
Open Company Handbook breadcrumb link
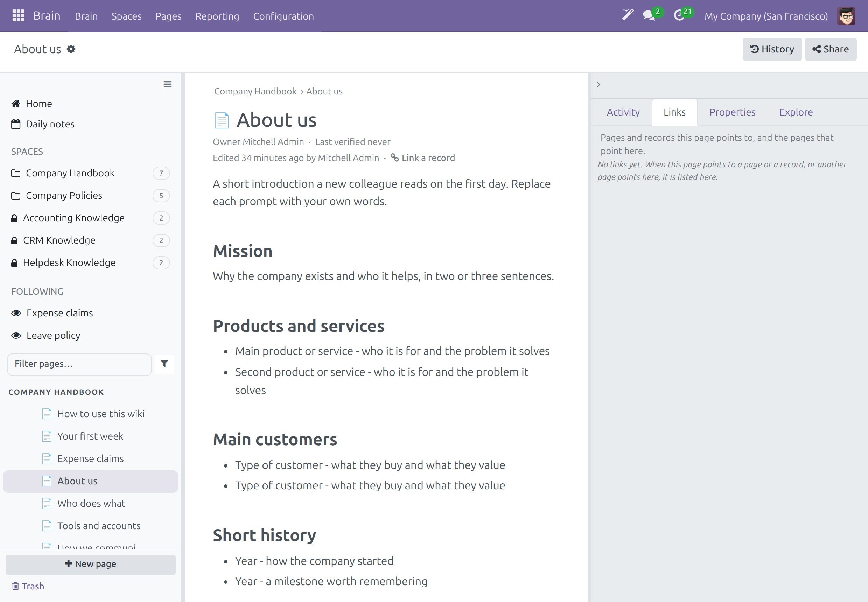pos(255,91)
